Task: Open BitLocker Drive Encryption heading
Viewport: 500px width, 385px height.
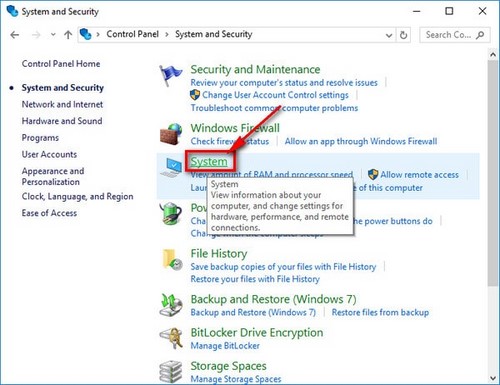Action: (x=257, y=332)
